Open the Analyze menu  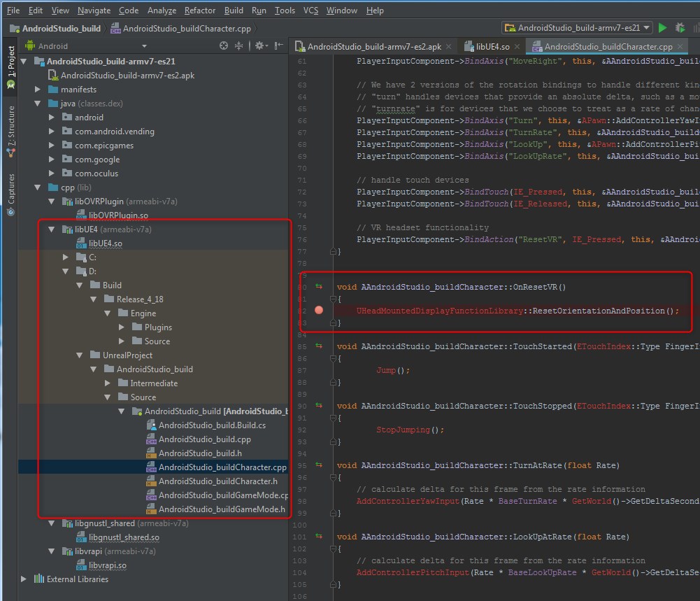point(162,10)
